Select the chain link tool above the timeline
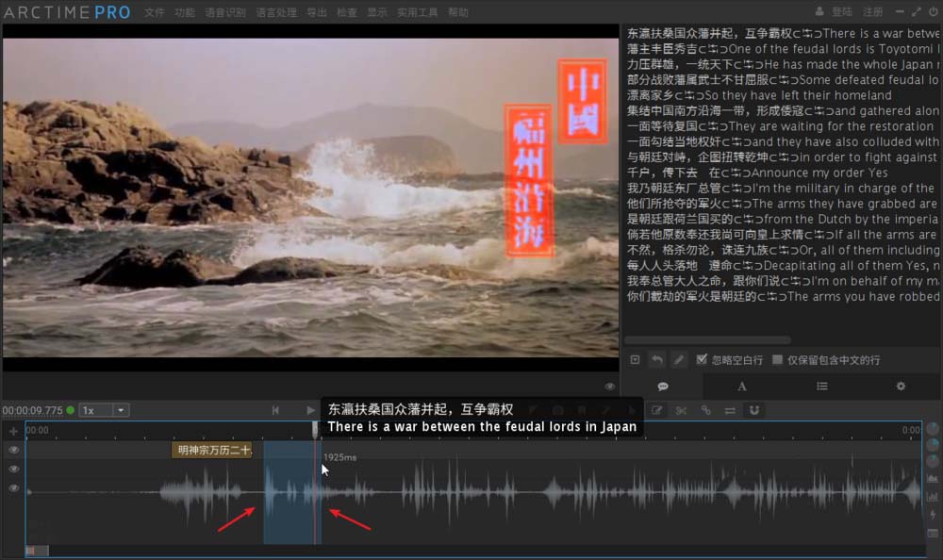The height and width of the screenshot is (560, 943). (704, 410)
